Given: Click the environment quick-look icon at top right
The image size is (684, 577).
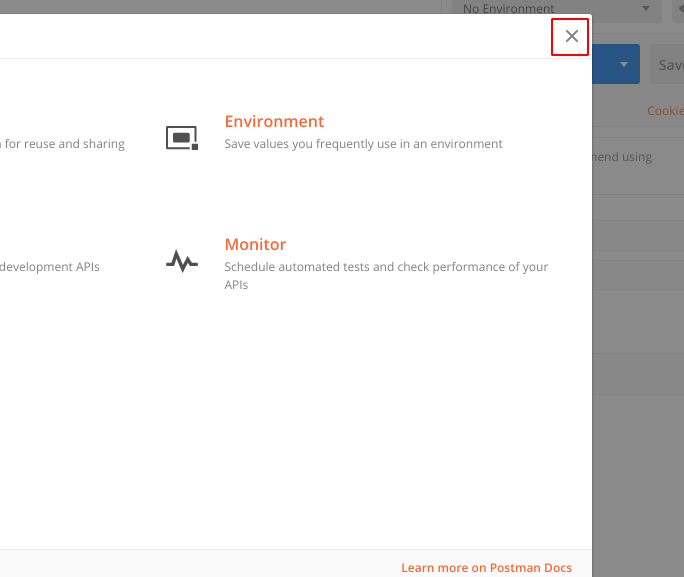Looking at the screenshot, I should (x=678, y=9).
